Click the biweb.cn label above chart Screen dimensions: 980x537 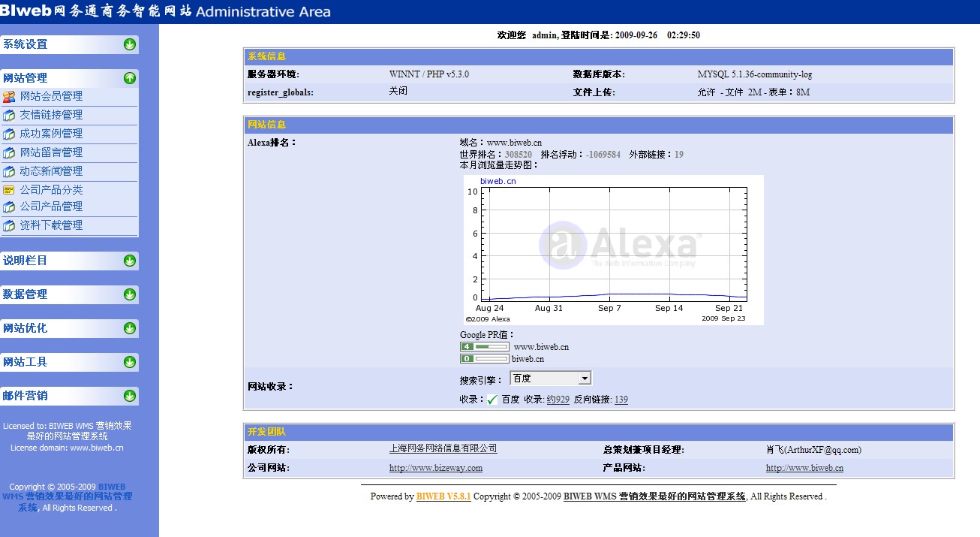tap(498, 181)
